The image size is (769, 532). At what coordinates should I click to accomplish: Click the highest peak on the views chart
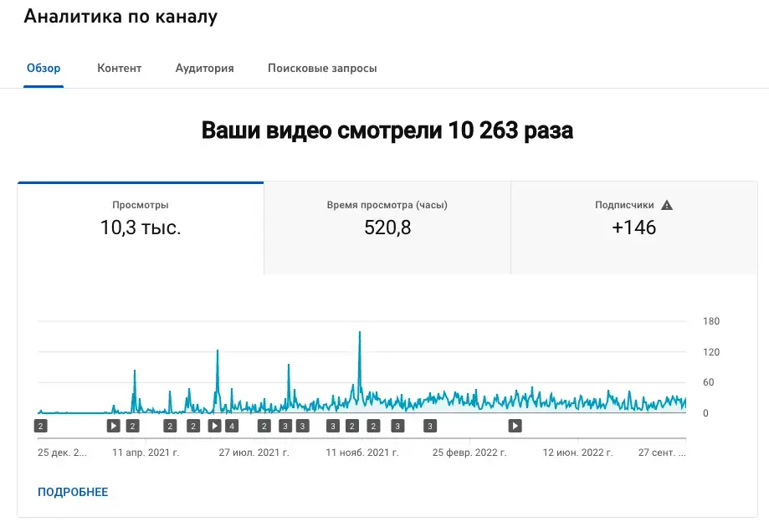[x=360, y=334]
